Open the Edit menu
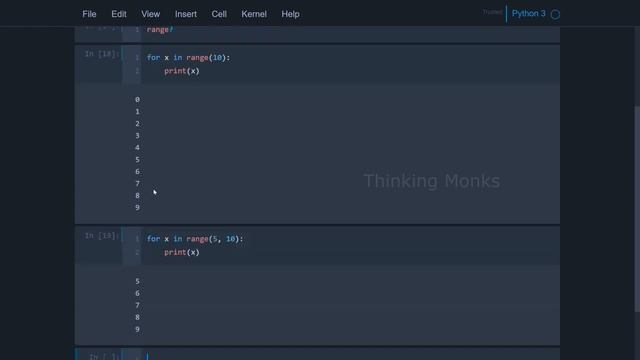 (x=119, y=14)
